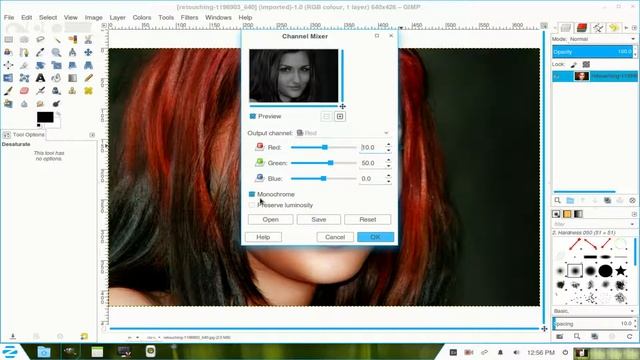Open the Output channel dropdown
The height and width of the screenshot is (360, 640).
pyautogui.click(x=343, y=133)
